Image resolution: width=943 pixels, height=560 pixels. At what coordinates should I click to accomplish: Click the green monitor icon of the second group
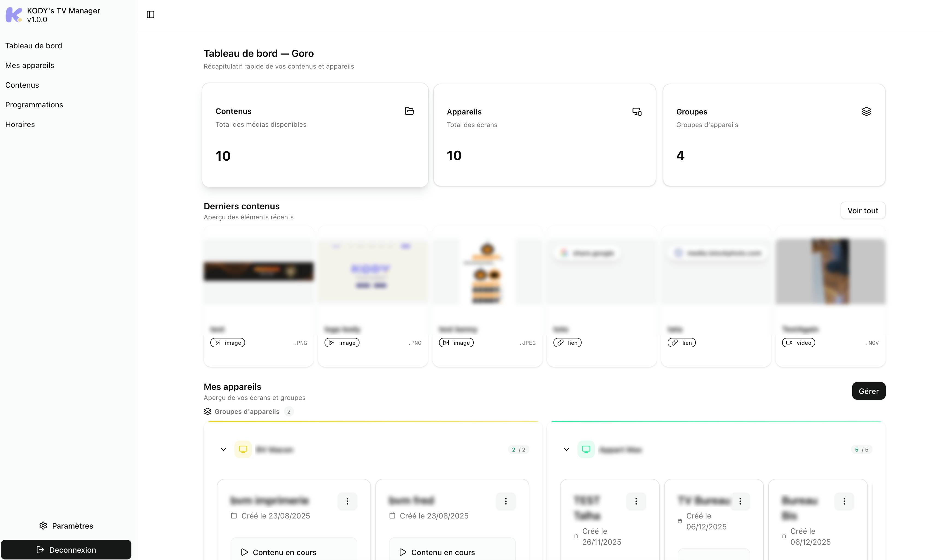(x=586, y=449)
